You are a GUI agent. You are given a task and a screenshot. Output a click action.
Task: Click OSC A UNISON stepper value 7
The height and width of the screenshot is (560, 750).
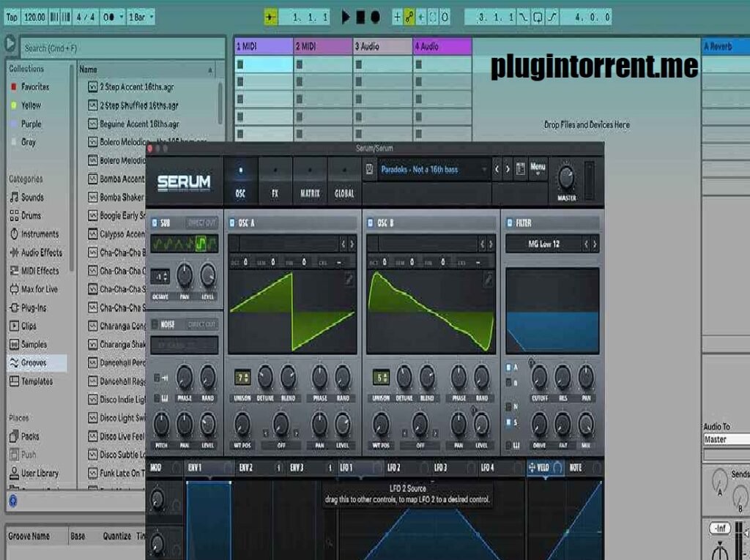point(242,378)
